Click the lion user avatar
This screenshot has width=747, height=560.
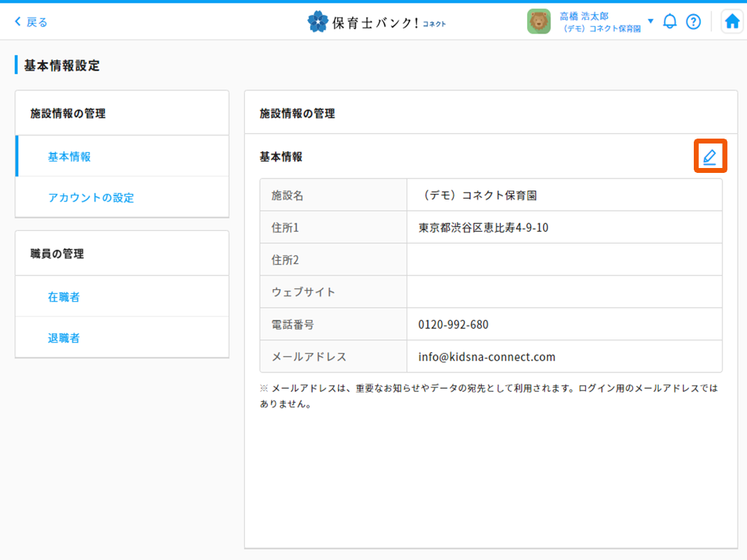click(539, 22)
